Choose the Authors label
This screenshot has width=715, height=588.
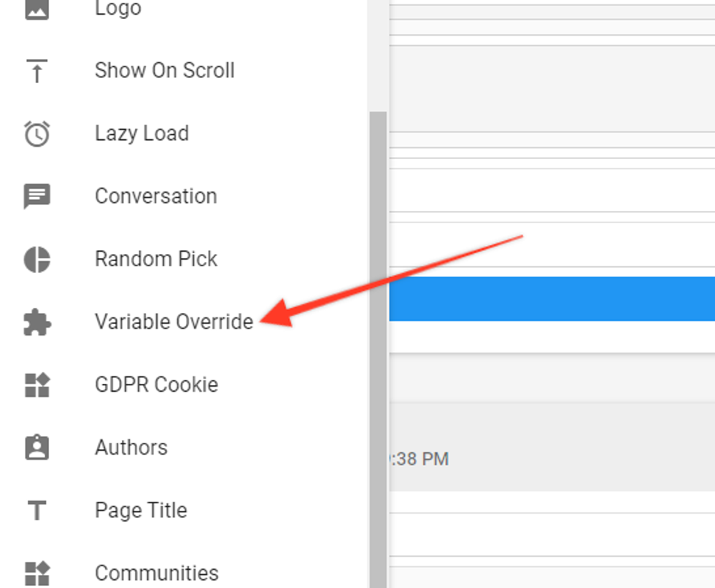(x=131, y=447)
